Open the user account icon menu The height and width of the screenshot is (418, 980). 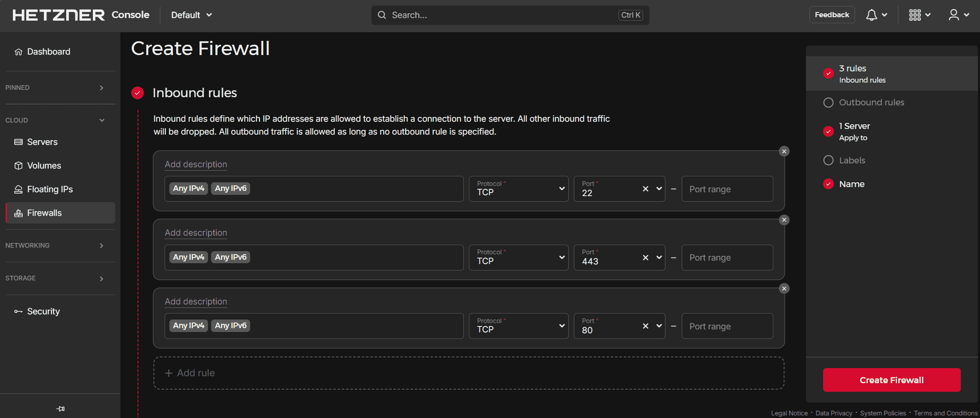[x=954, y=15]
